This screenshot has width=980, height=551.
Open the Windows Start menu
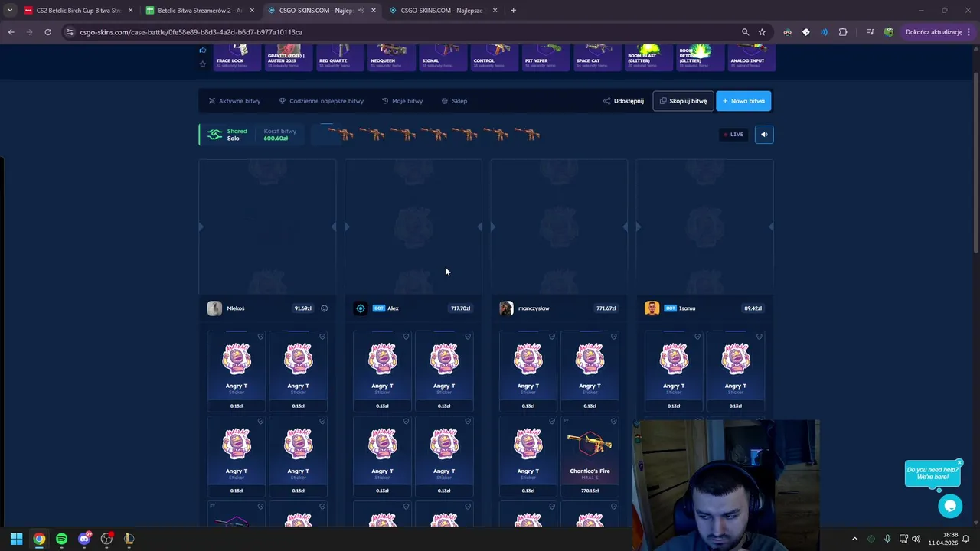click(x=16, y=539)
